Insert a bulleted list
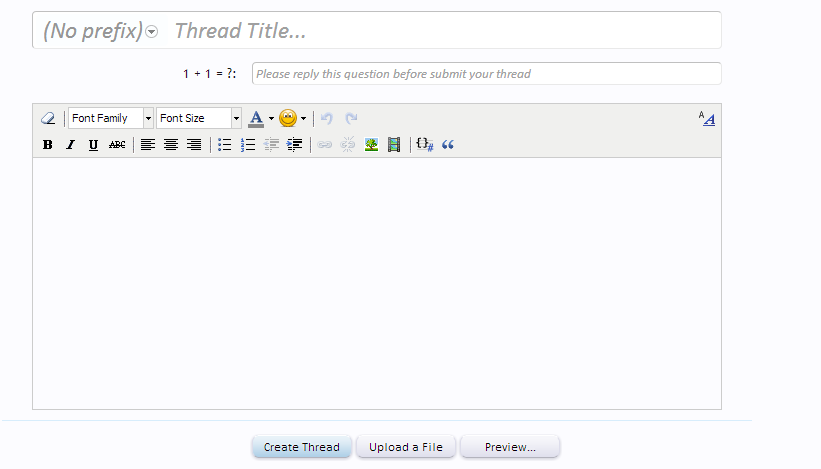The image size is (821, 469). pos(225,145)
